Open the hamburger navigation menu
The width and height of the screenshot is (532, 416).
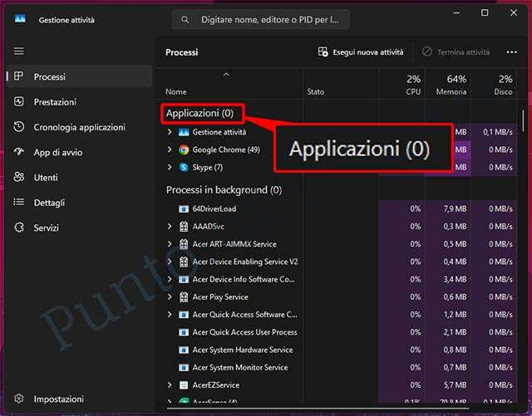[x=19, y=51]
